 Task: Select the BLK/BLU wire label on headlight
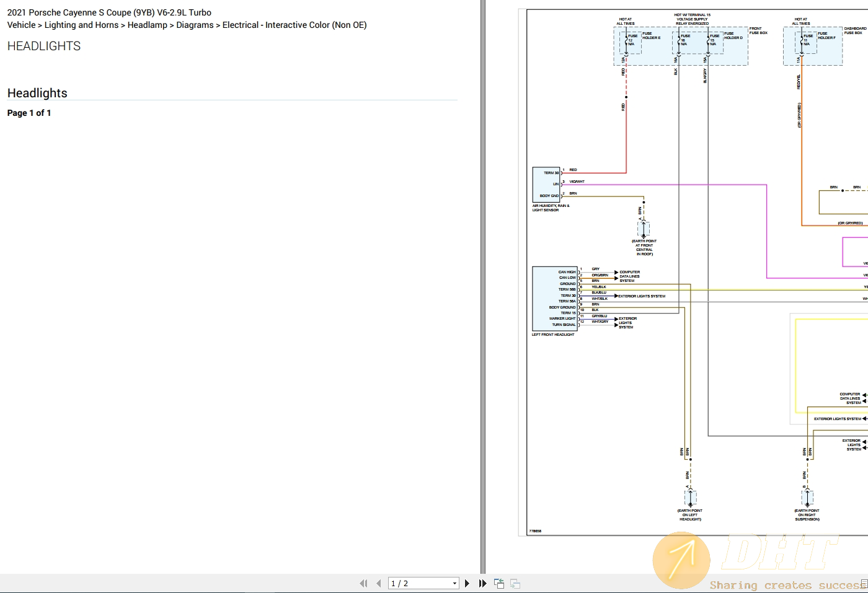pos(599,292)
